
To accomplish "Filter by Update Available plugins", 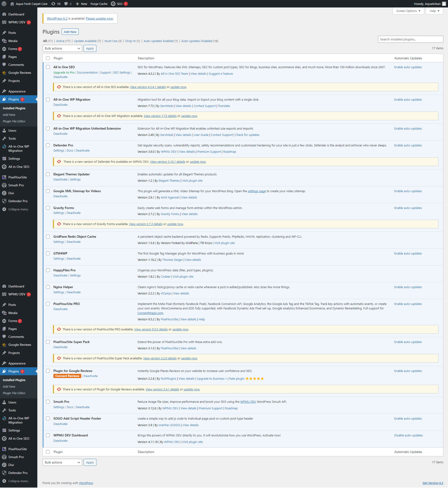I will click(85, 41).
